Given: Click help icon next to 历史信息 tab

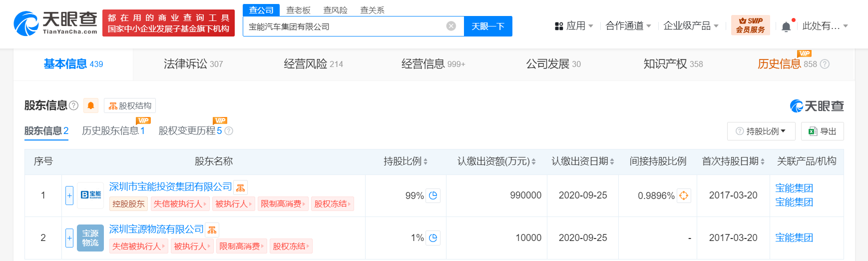Looking at the screenshot, I should pos(825,64).
